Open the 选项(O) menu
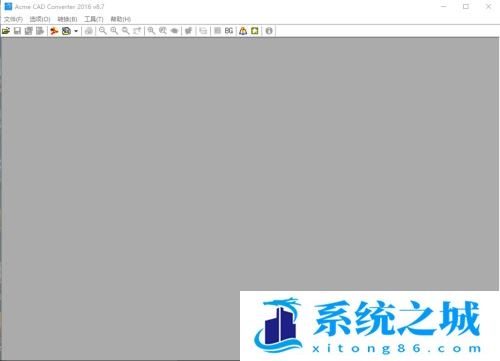Image resolution: width=500 pixels, height=361 pixels. (40, 19)
